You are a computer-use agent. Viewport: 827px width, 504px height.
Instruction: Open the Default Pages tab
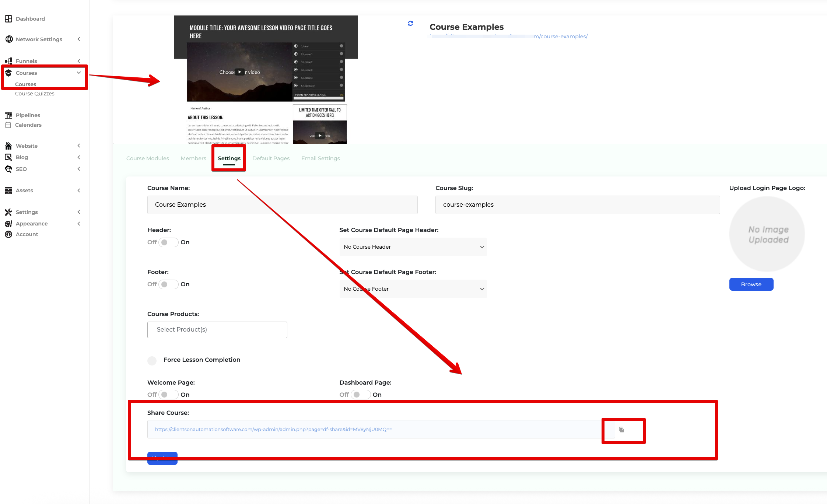[x=271, y=158]
